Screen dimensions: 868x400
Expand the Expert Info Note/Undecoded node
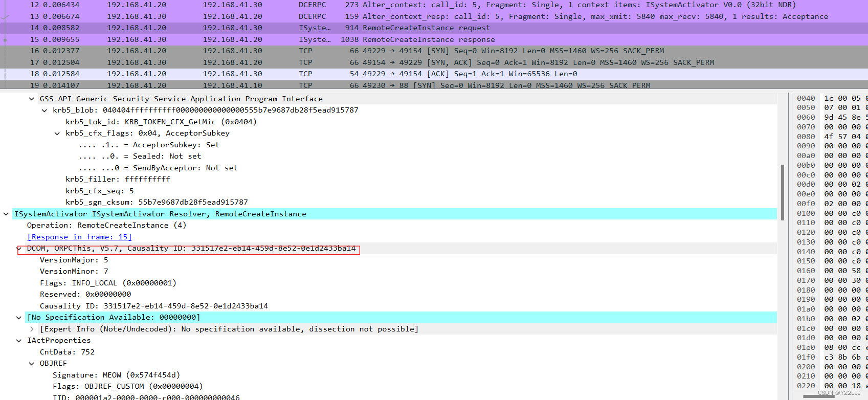[31, 329]
